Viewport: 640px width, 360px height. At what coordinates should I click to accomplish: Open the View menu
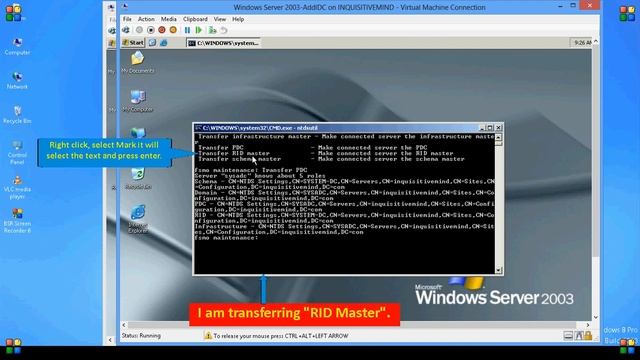[x=220, y=19]
